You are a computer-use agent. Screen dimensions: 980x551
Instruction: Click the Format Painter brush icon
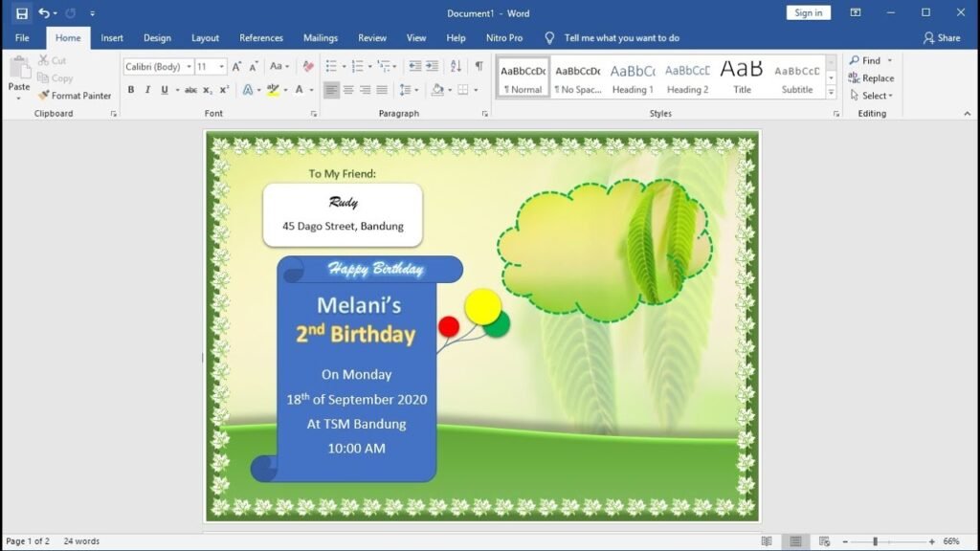pyautogui.click(x=43, y=95)
